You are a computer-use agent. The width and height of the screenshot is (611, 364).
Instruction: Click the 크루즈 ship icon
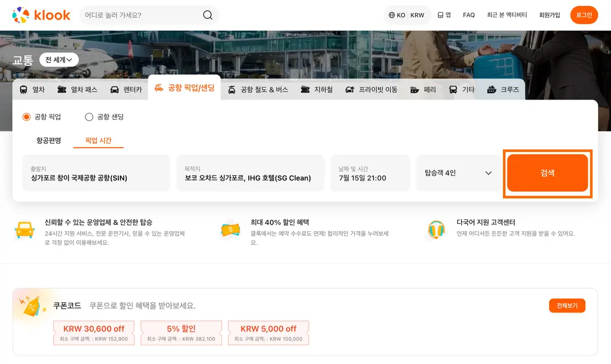click(x=492, y=89)
